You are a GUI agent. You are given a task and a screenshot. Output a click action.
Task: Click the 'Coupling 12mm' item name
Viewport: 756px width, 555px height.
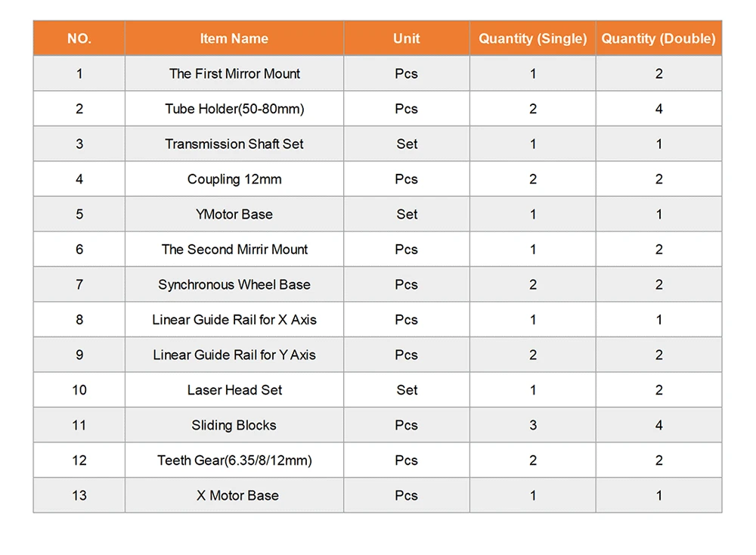click(234, 179)
